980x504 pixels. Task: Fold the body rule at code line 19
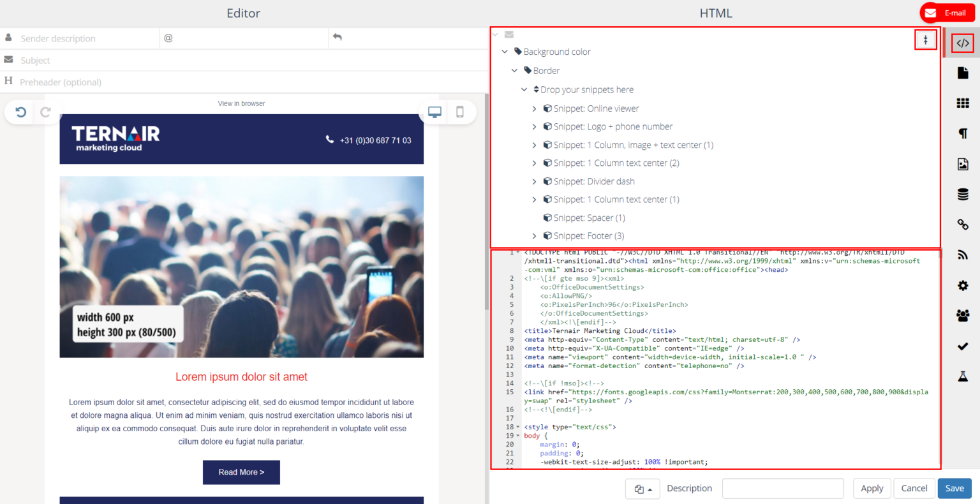pos(518,436)
